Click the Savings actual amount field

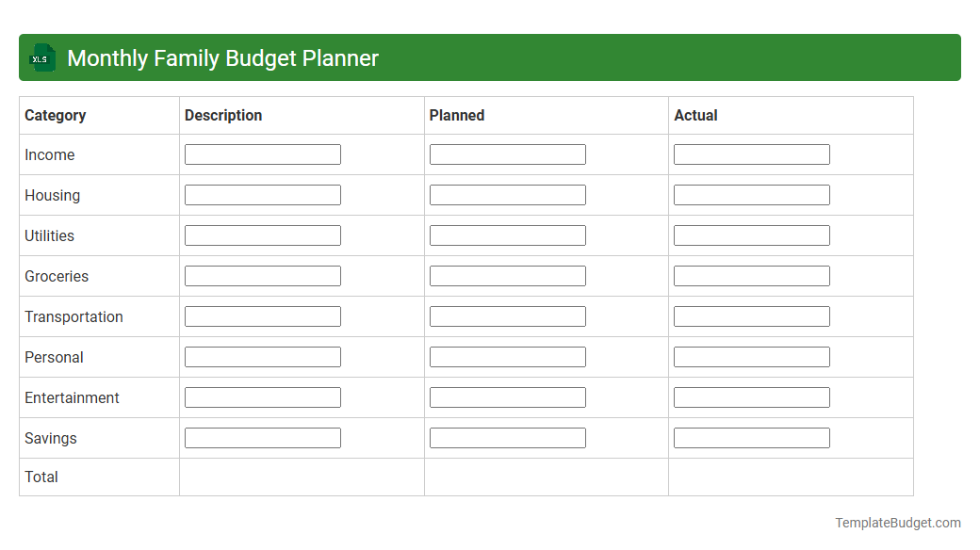[751, 437]
